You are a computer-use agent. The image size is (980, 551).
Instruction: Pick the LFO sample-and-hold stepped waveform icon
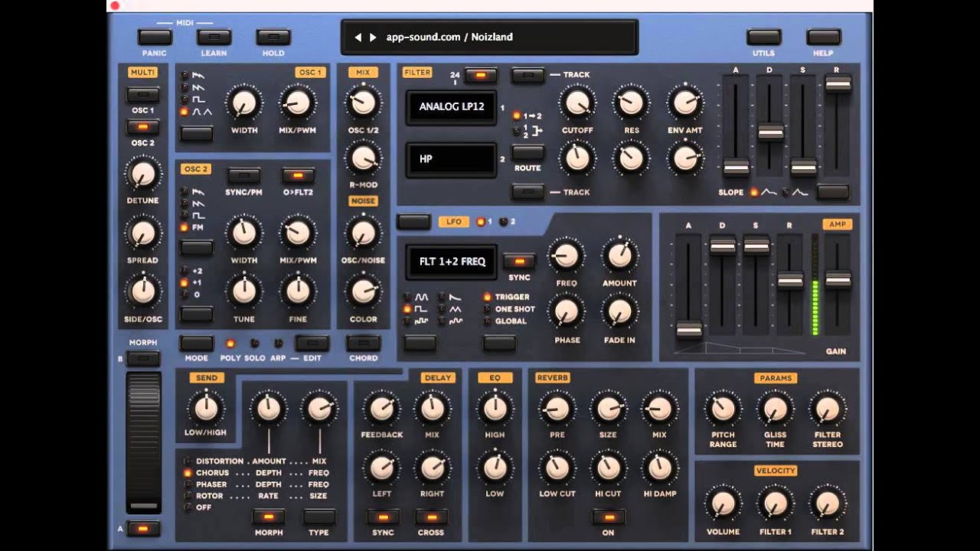(422, 321)
